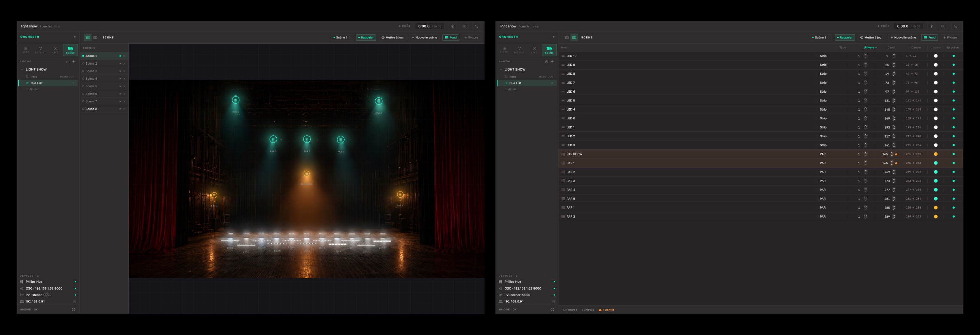The height and width of the screenshot is (335, 980).
Task: Select the amber PAR RGBW fixture on stage
Action: click(x=307, y=174)
